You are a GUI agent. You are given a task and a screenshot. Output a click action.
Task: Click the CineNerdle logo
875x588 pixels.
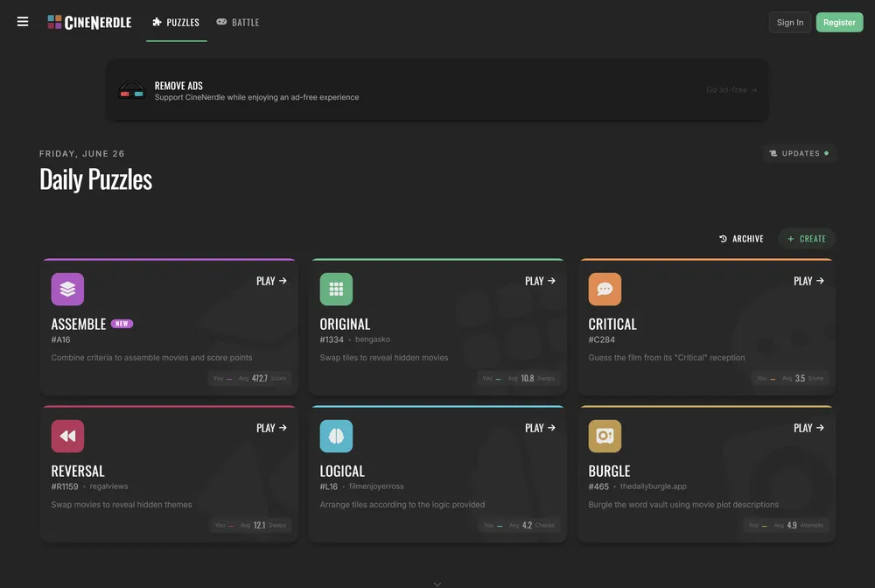click(x=89, y=23)
